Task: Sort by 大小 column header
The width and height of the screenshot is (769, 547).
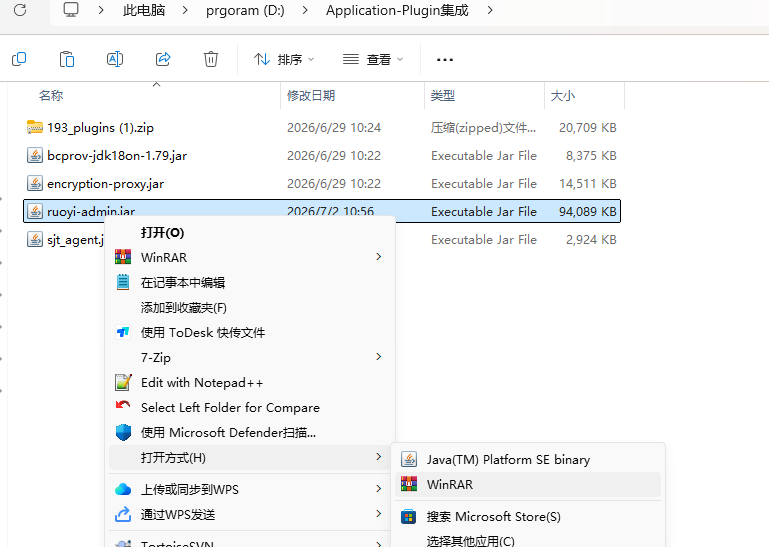Action: pos(563,95)
